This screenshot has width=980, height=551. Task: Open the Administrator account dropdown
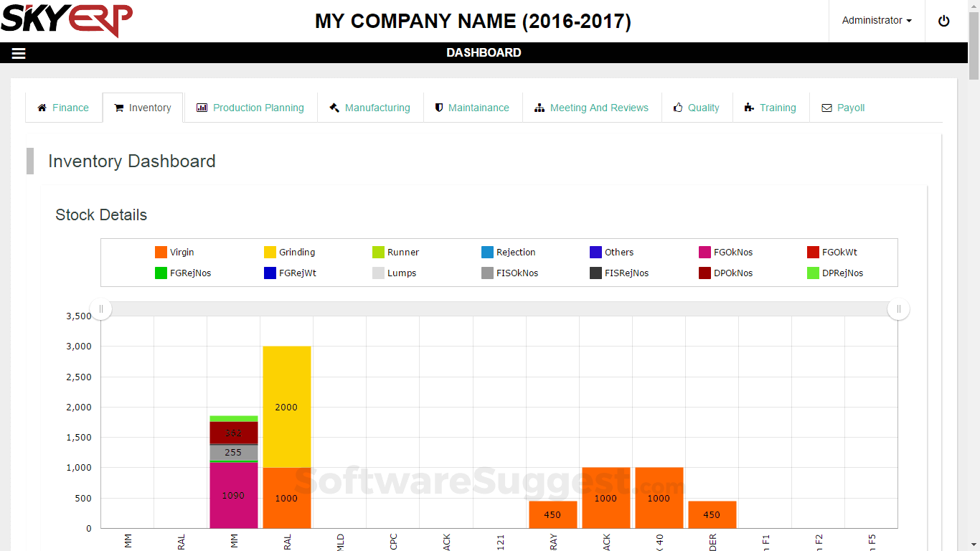[876, 21]
